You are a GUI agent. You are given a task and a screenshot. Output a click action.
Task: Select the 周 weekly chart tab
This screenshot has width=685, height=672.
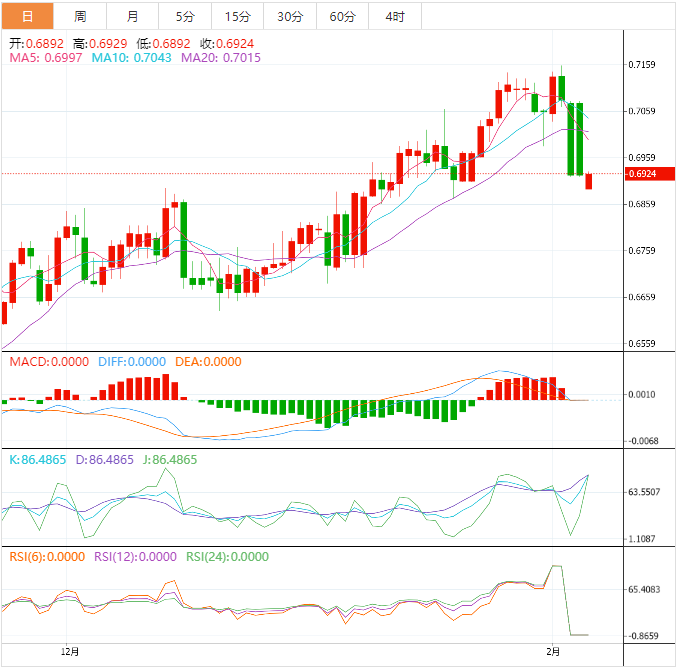pos(80,16)
